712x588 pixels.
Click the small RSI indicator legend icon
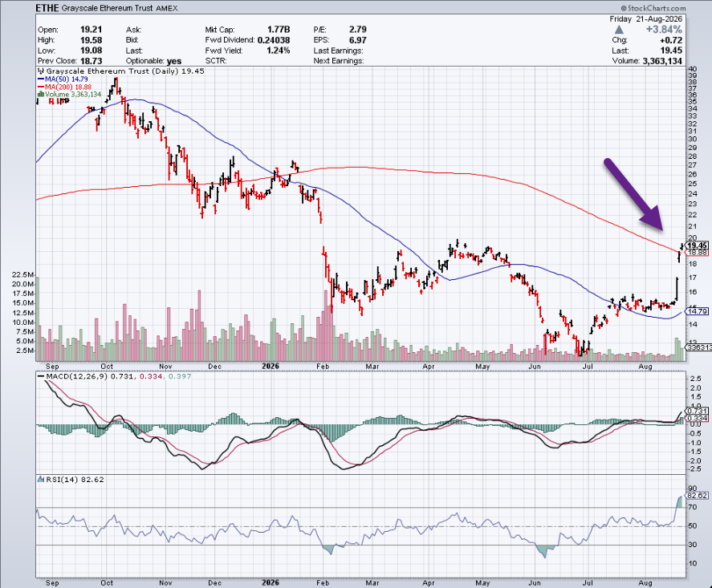tap(41, 479)
